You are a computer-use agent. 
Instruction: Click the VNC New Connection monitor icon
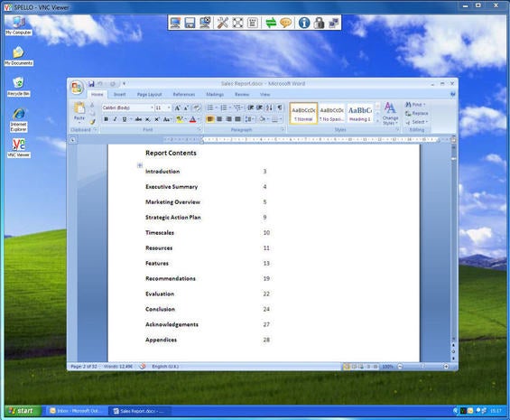[175, 23]
